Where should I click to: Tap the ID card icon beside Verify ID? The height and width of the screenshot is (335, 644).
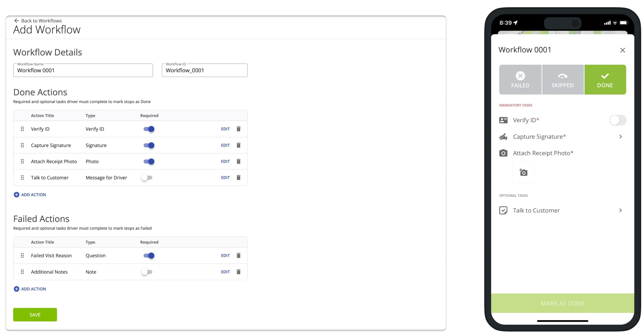click(503, 120)
